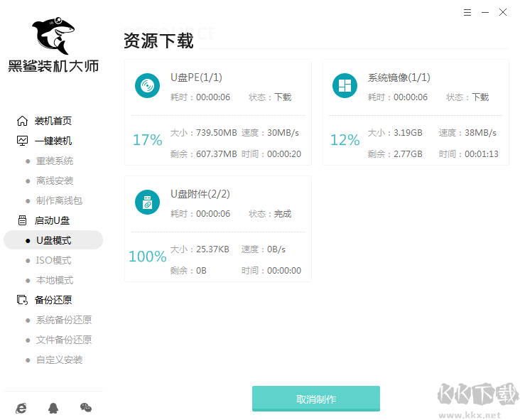Viewport: 520px width, 420px height.
Task: Click the 资源下载 heading
Action: coord(159,41)
